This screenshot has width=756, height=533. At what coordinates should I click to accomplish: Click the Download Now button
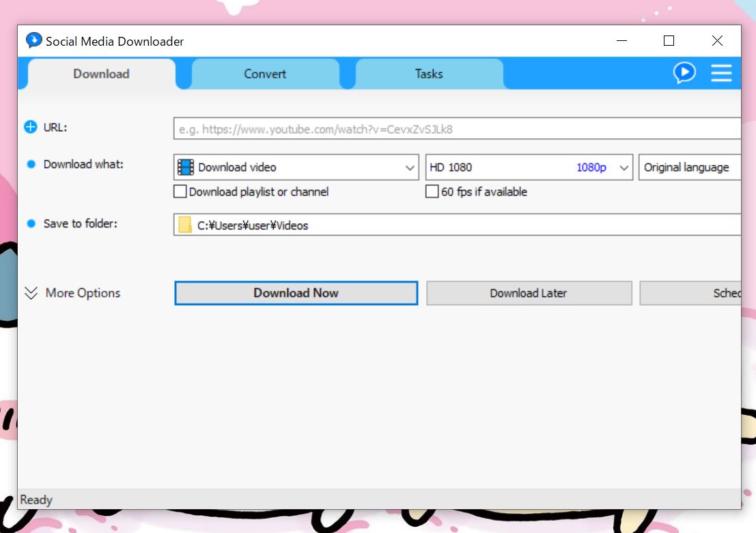(296, 293)
